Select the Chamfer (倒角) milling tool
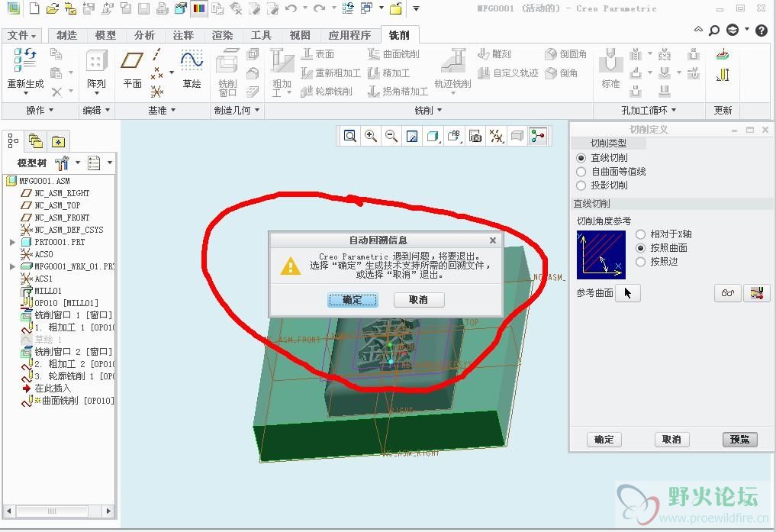This screenshot has height=532, width=776. [562, 73]
